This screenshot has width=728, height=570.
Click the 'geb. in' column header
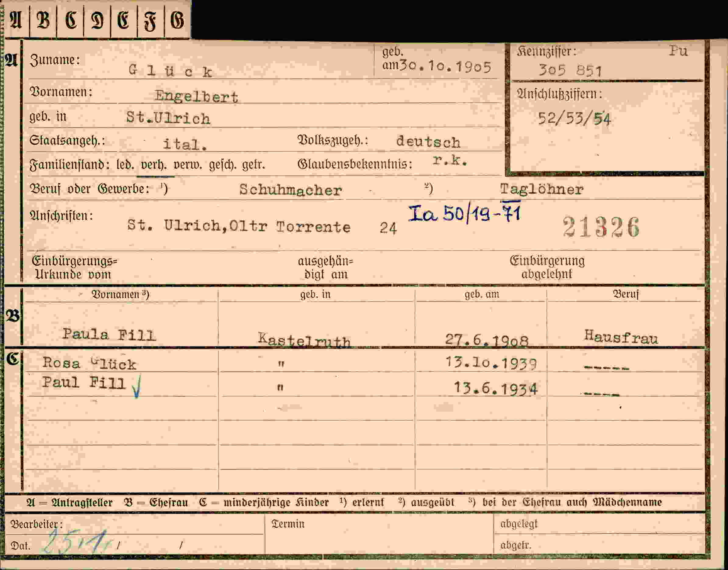315,294
